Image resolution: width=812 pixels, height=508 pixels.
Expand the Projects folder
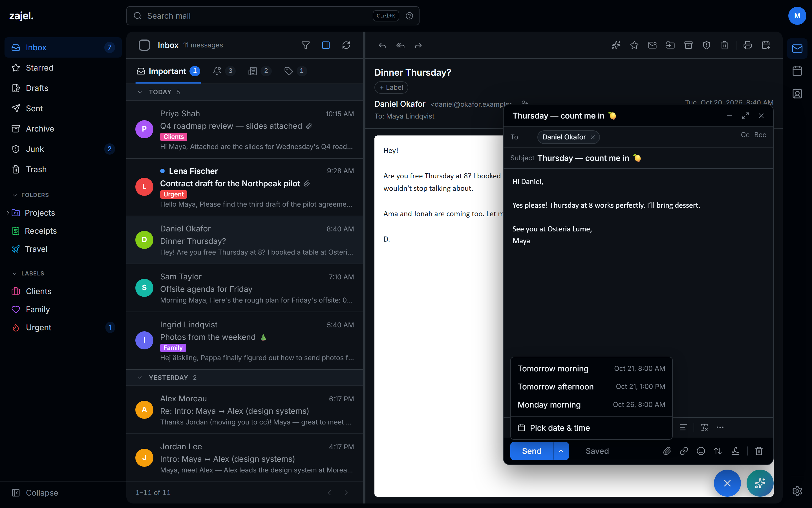tap(7, 213)
